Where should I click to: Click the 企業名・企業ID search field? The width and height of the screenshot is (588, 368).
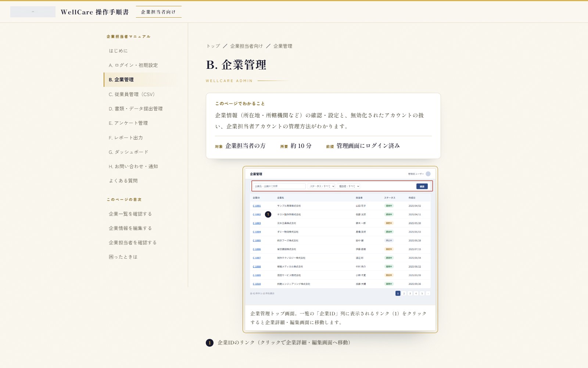pyautogui.click(x=279, y=186)
